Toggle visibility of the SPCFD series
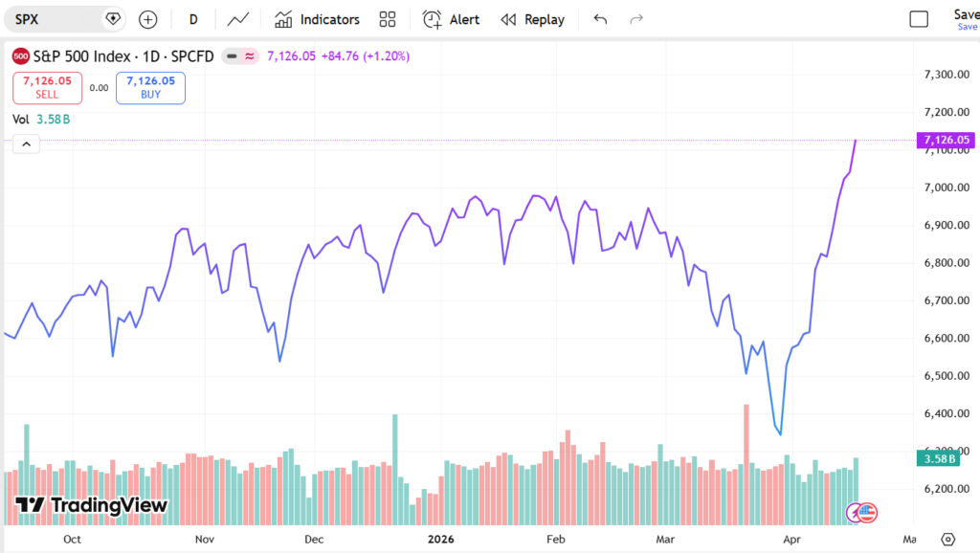This screenshot has width=980, height=553. click(x=230, y=56)
